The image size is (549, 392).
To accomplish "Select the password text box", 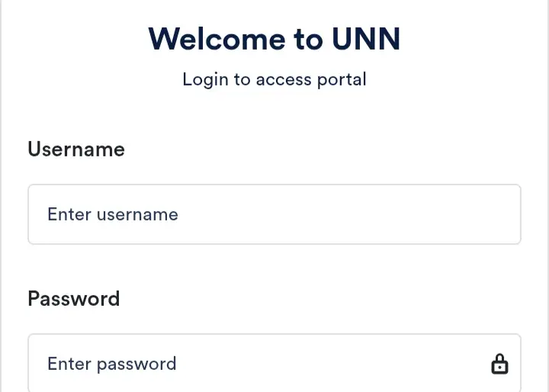I will point(259,364).
